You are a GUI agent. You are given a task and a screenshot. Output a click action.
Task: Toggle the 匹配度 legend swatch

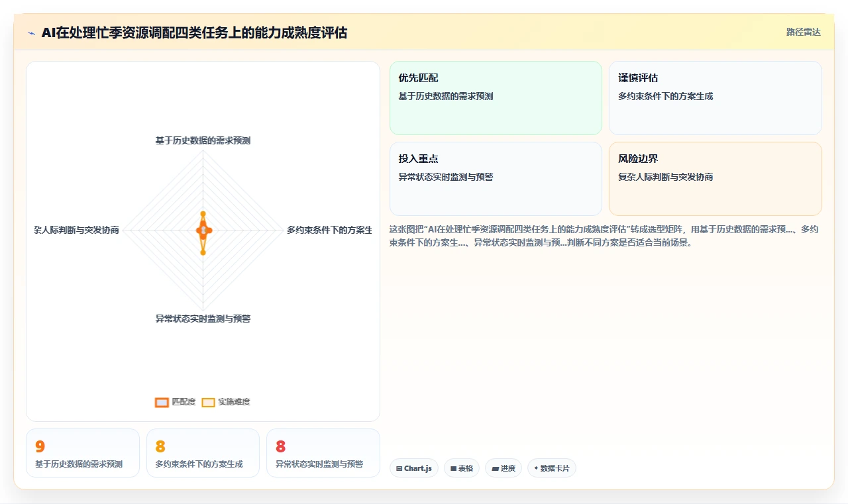162,402
